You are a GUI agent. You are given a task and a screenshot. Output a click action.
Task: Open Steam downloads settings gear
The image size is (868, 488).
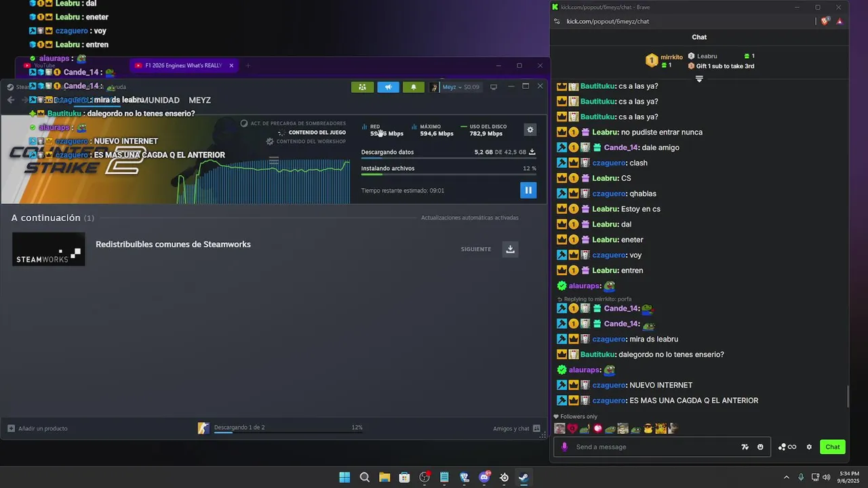point(530,129)
